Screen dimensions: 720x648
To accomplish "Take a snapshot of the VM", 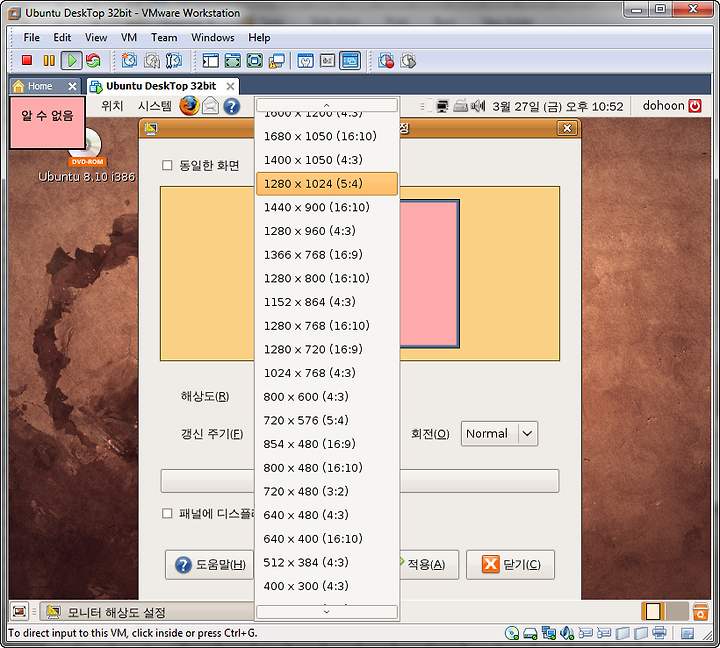I will coord(129,61).
